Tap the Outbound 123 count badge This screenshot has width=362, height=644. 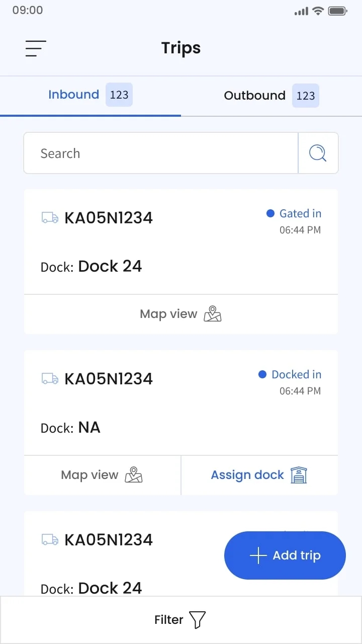tap(306, 96)
